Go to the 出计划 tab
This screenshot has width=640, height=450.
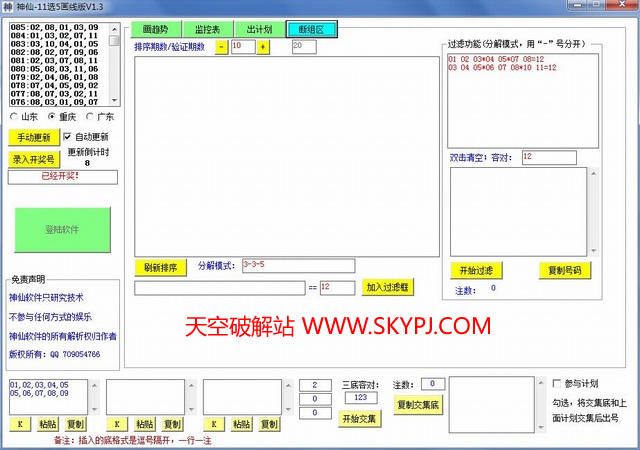coord(259,29)
